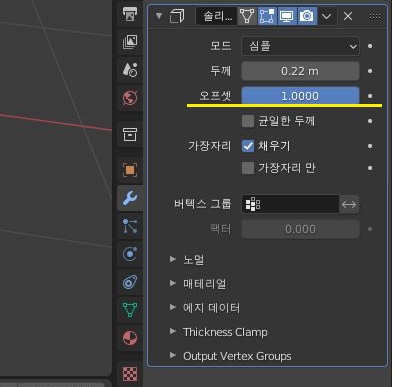394x387 pixels.
Task: Select the Modifier wrench tab
Action: (130, 198)
